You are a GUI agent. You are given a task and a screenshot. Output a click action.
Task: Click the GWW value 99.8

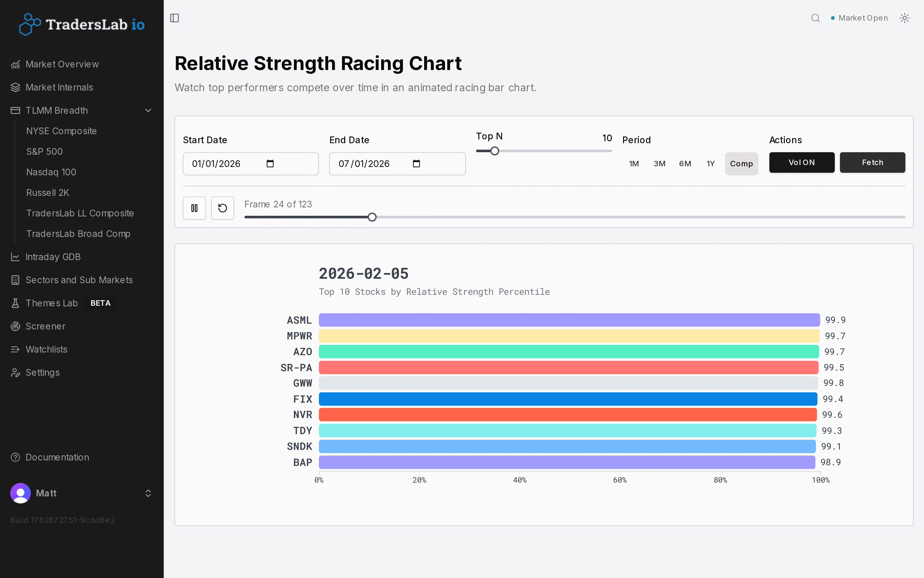point(834,383)
